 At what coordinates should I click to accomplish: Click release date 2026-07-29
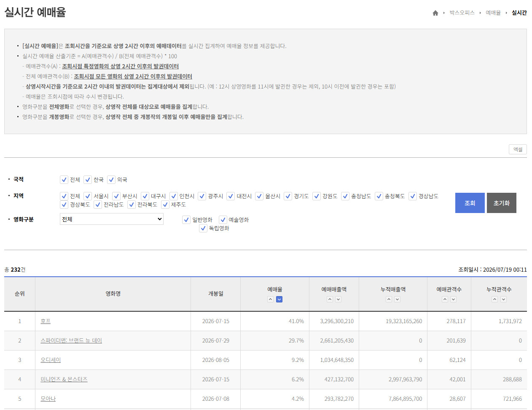point(216,341)
